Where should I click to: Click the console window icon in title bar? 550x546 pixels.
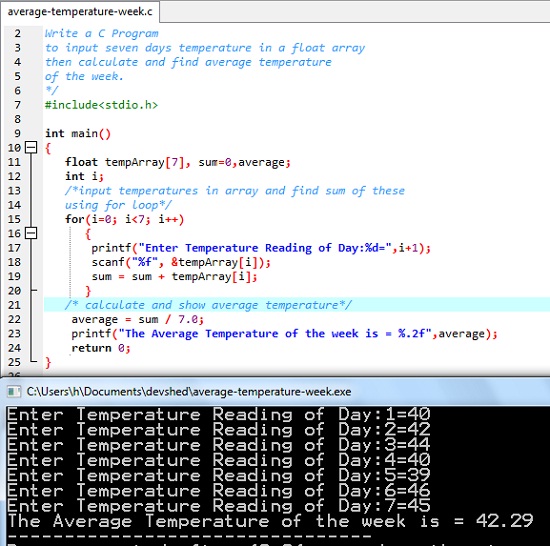tap(14, 391)
